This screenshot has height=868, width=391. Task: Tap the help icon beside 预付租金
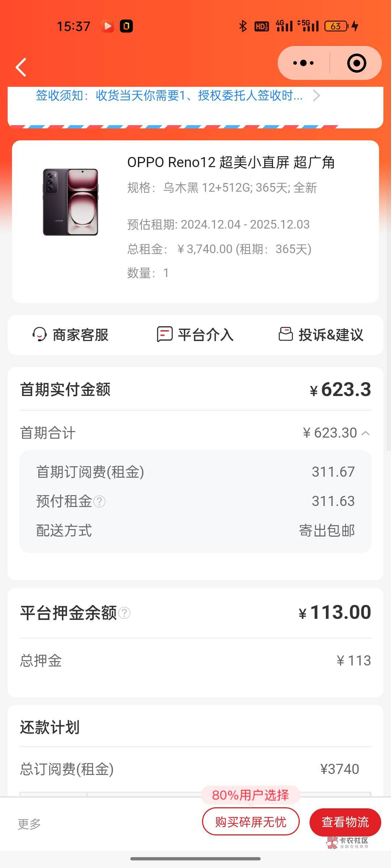[100, 502]
